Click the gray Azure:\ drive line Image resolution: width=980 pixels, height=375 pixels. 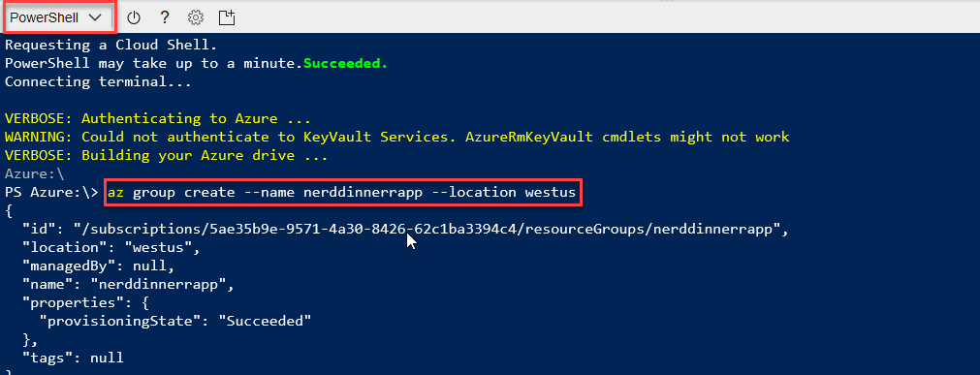coord(34,173)
